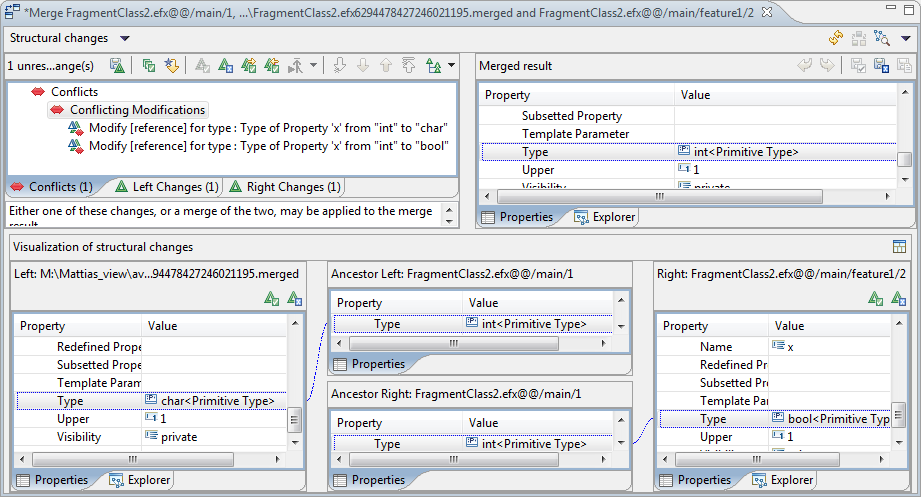
Task: Click the greyed down arrow with dashed base
Action: coord(340,65)
